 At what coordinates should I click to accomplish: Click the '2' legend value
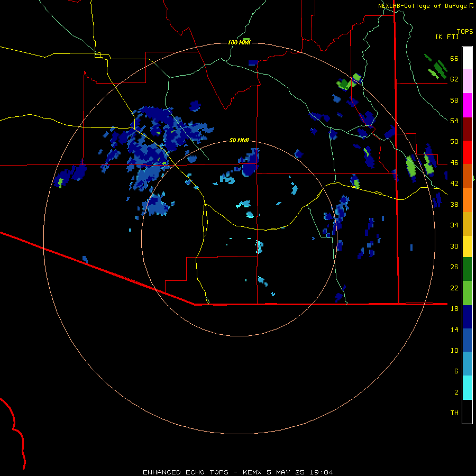tap(456, 392)
